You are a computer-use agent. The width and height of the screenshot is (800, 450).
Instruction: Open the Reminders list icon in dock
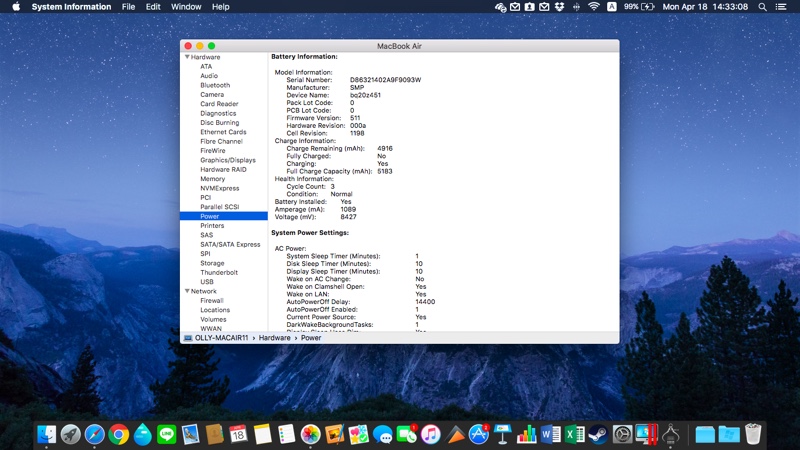click(x=286, y=435)
